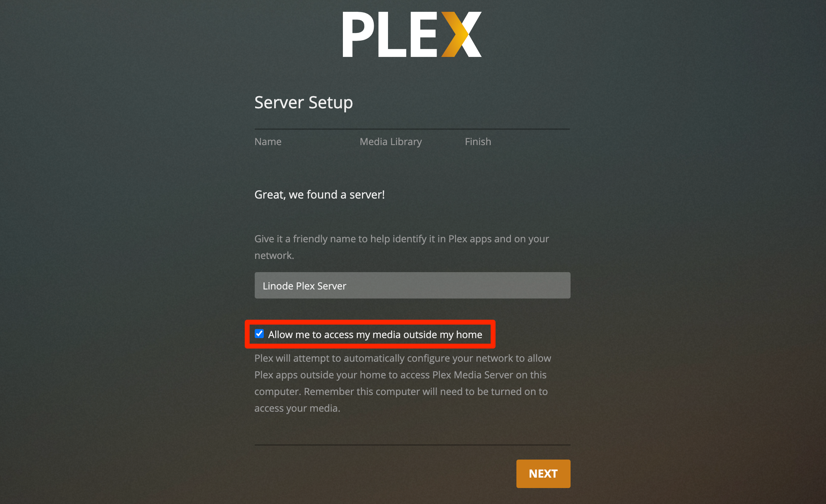Click the friendly name instruction text
Image resolution: width=826 pixels, height=504 pixels.
tap(402, 246)
